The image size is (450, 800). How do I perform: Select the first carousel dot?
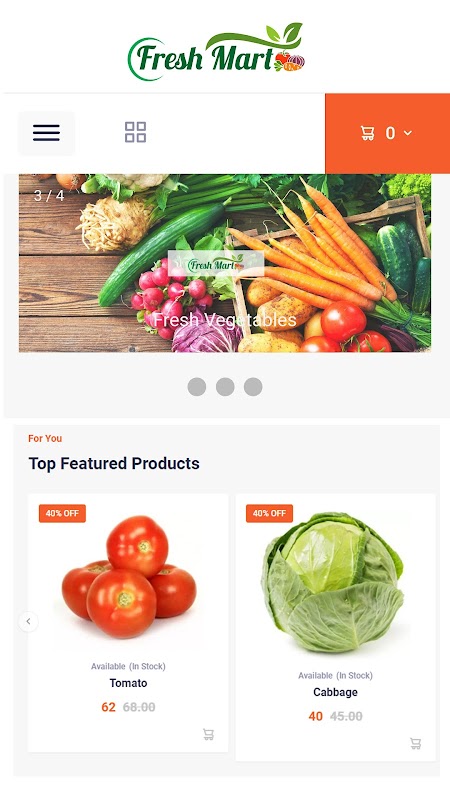(x=197, y=387)
